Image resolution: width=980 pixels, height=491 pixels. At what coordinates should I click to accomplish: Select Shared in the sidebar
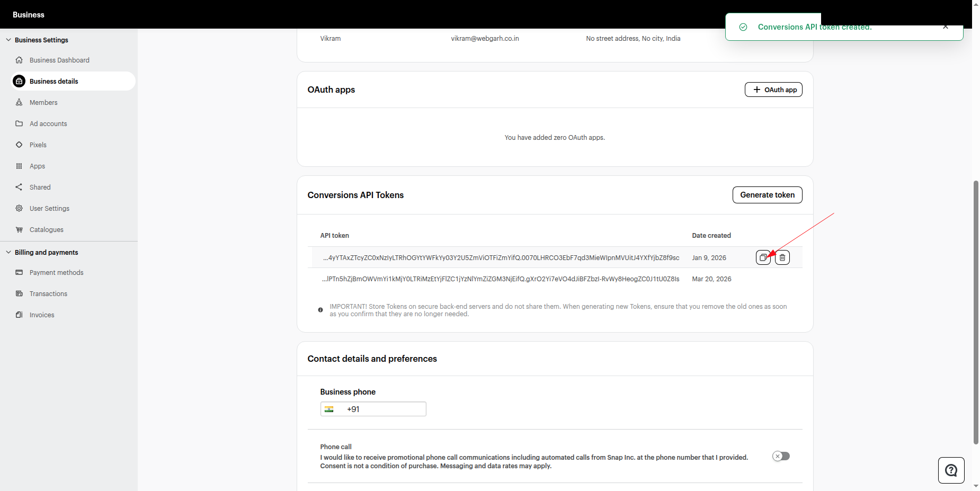pos(40,187)
